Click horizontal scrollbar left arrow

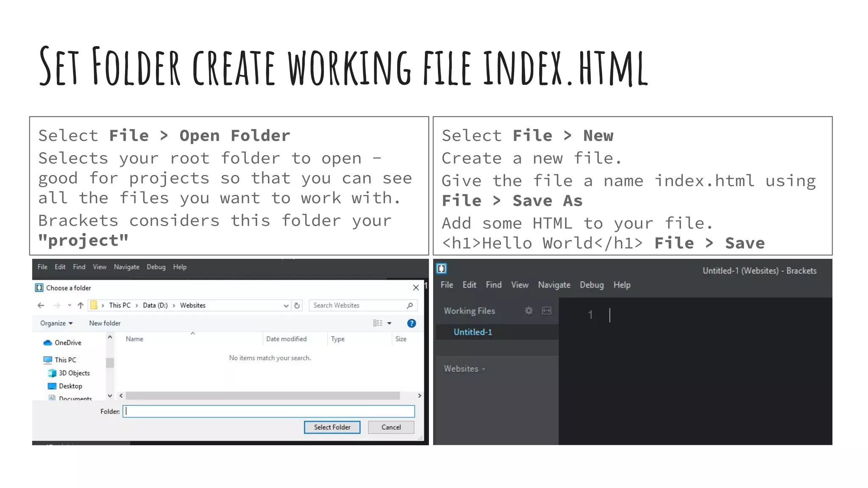(121, 396)
